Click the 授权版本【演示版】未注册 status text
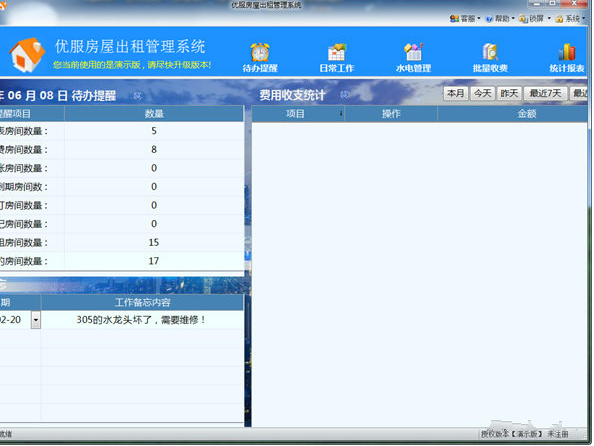594x446 pixels. 524,434
